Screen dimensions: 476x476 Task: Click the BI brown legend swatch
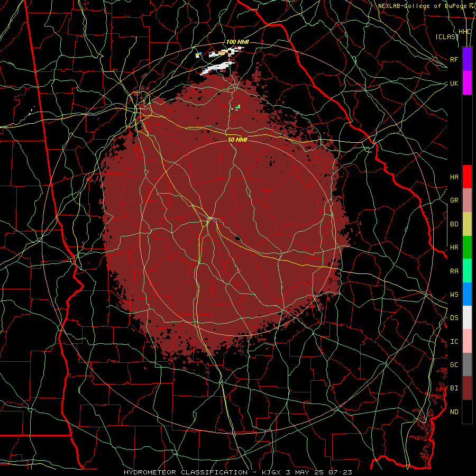pyautogui.click(x=467, y=388)
